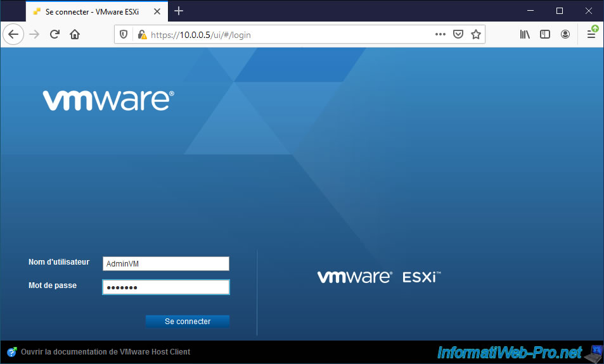Screen dimensions: 604x364
Task: Open a new browser tab
Action: coord(179,11)
